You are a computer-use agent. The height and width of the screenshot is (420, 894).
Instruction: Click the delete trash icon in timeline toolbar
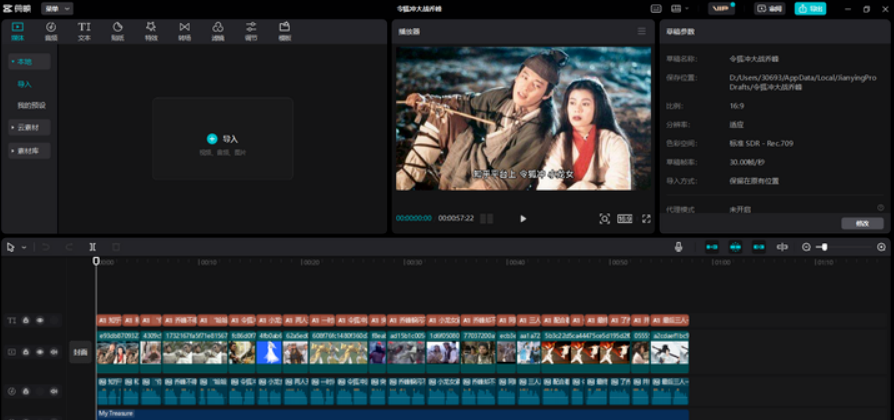coord(116,247)
